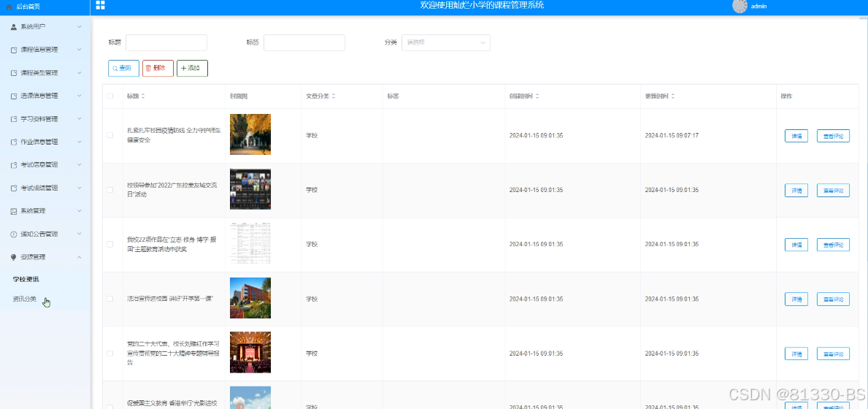Open the 学校资讯 submenu item
The height and width of the screenshot is (409, 868).
pos(26,280)
